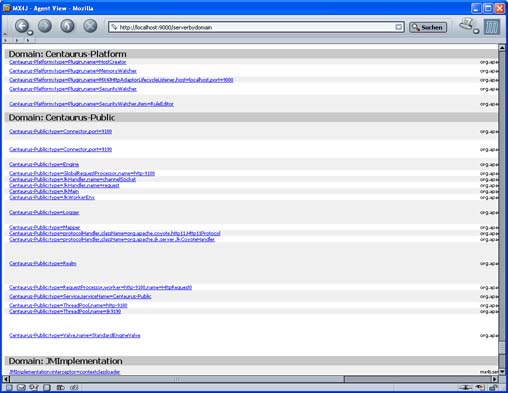Click the vertical scrollbar up arrow
Screen dimensions: 508x393
click(x=502, y=48)
